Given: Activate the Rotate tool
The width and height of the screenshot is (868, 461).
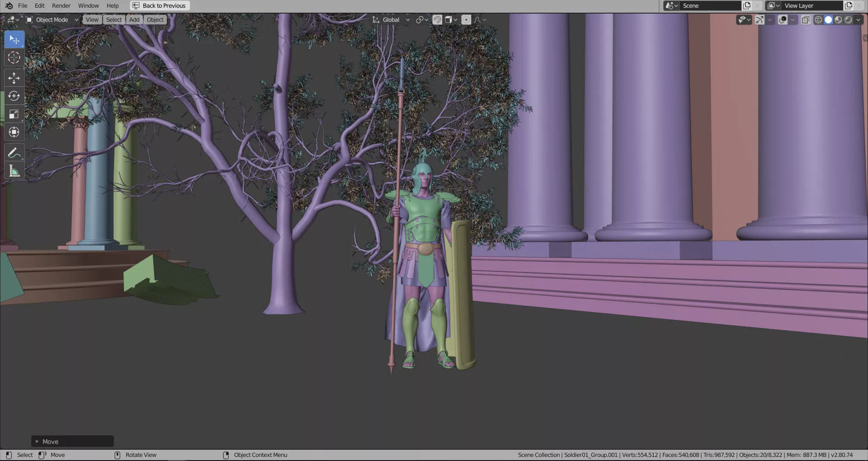Looking at the screenshot, I should tap(14, 96).
